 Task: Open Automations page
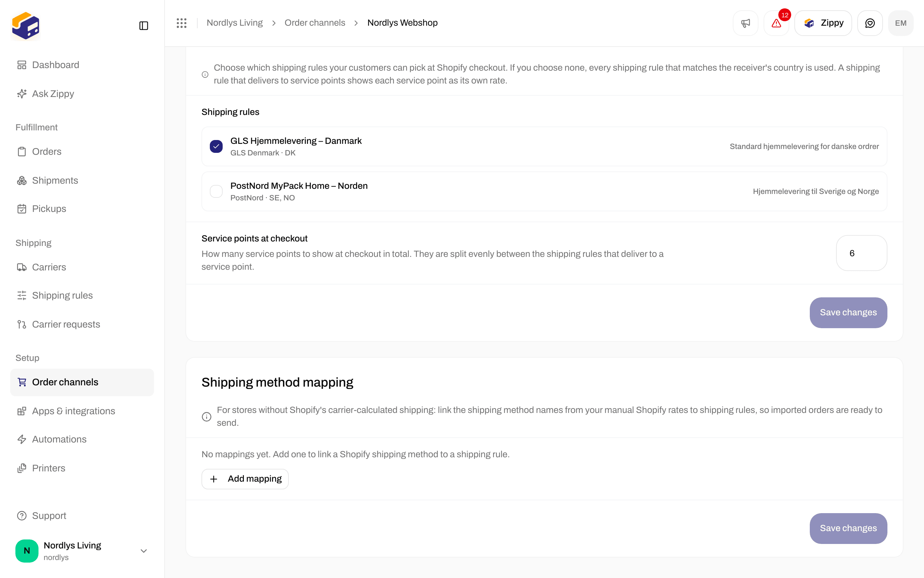tap(82, 439)
